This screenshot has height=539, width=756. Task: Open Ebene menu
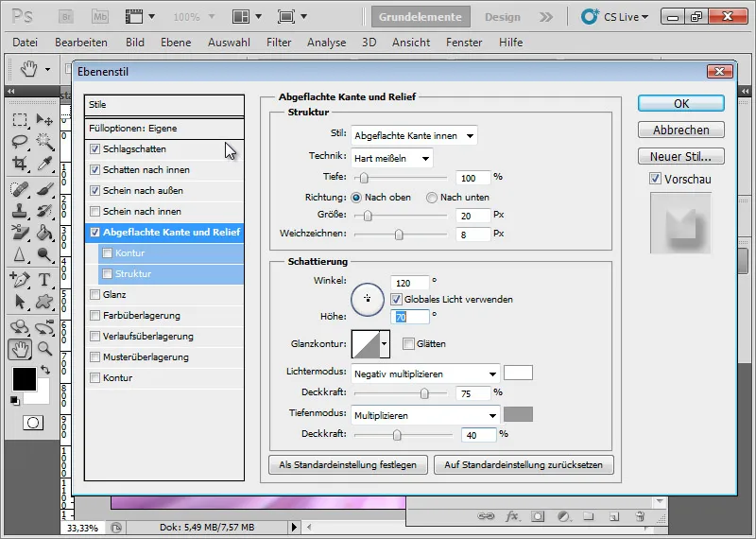176,43
